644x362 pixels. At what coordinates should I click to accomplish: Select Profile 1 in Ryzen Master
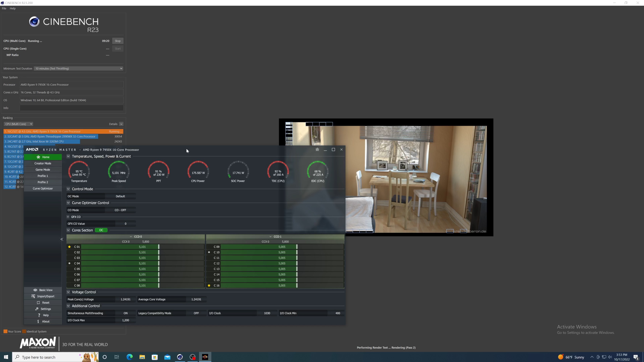pyautogui.click(x=43, y=176)
